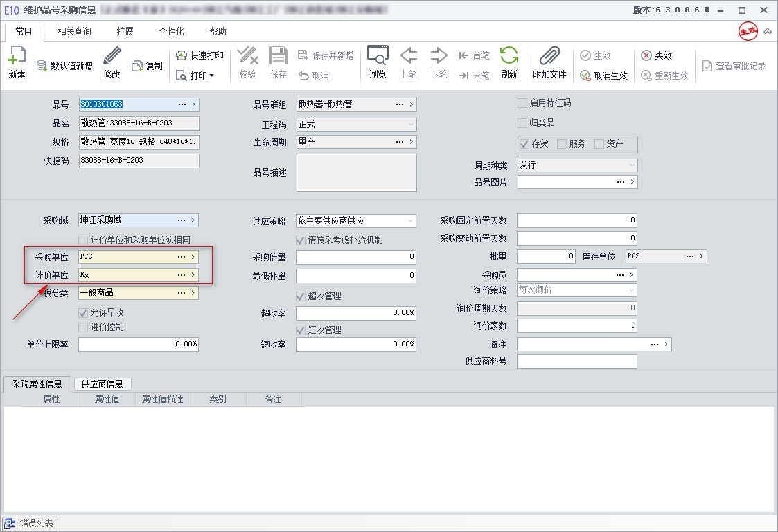Open 采购单位 PCS lookup ellipsis

click(181, 256)
